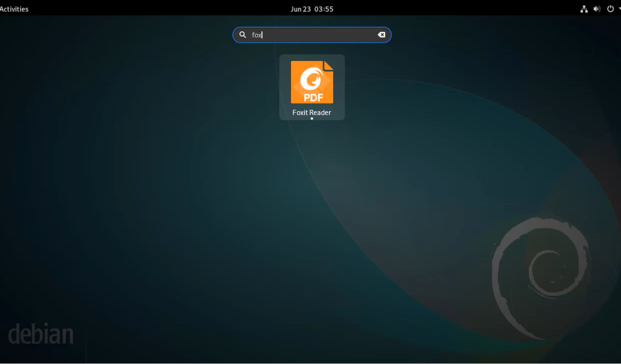
Task: Open the Jun 23 03:55 clock menu
Action: [x=312, y=9]
